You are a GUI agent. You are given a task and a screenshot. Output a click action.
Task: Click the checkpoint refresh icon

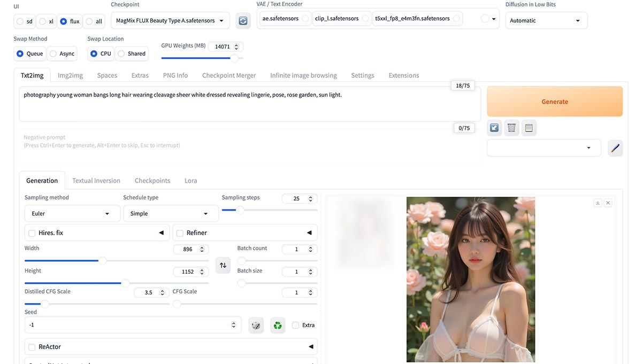point(243,20)
